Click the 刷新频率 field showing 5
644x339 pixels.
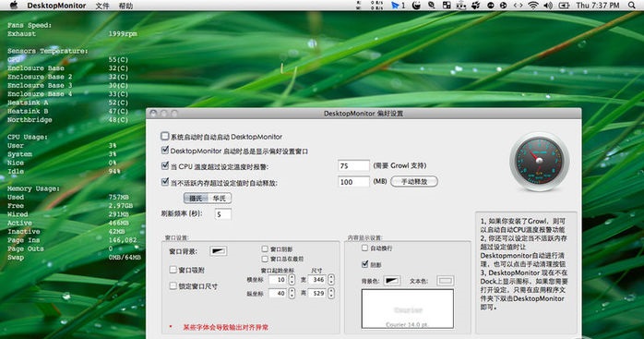223,214
